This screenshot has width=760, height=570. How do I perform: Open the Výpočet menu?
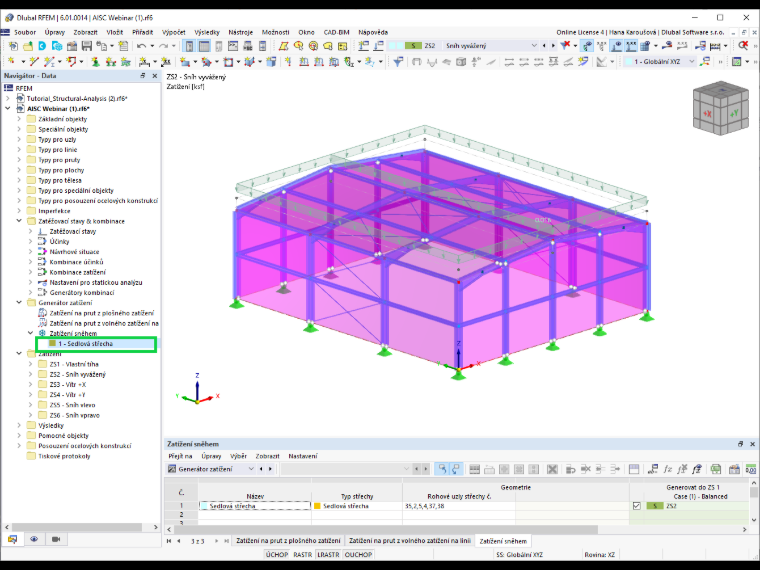click(x=174, y=32)
